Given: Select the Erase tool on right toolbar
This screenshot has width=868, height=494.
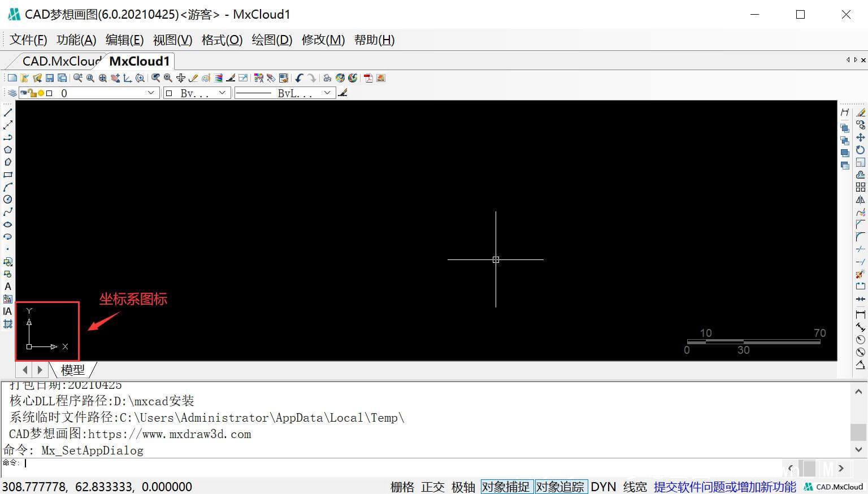Looking at the screenshot, I should [x=861, y=112].
